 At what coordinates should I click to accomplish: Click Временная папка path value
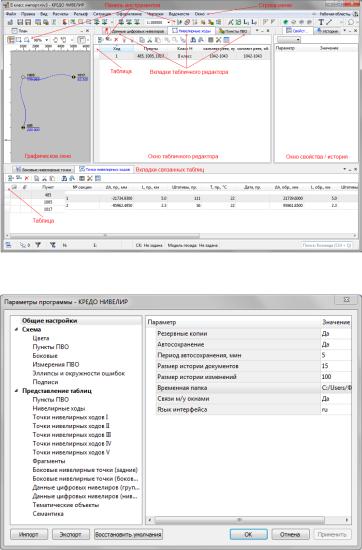click(336, 388)
